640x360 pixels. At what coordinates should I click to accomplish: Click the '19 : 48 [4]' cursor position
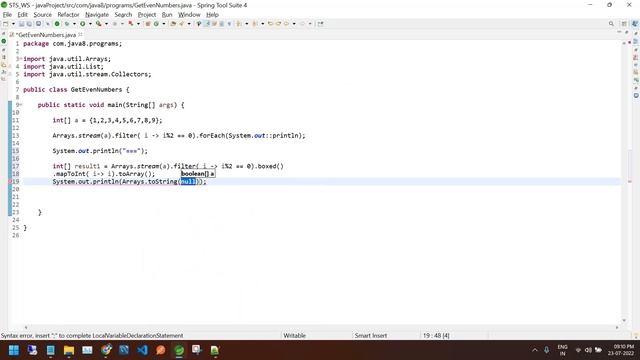pos(436,336)
